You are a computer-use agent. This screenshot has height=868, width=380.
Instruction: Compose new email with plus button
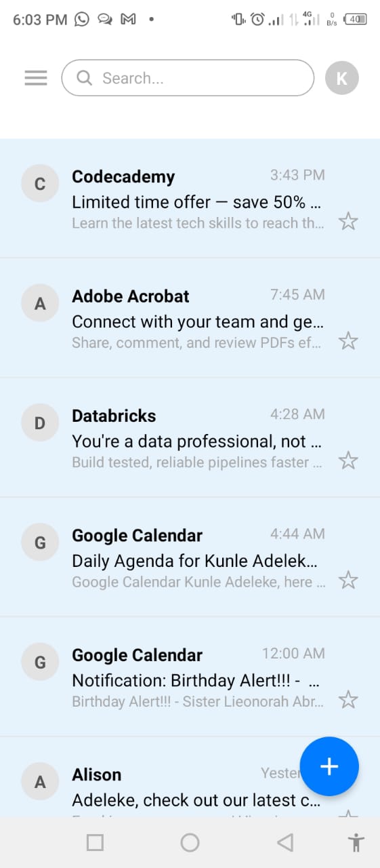point(329,766)
